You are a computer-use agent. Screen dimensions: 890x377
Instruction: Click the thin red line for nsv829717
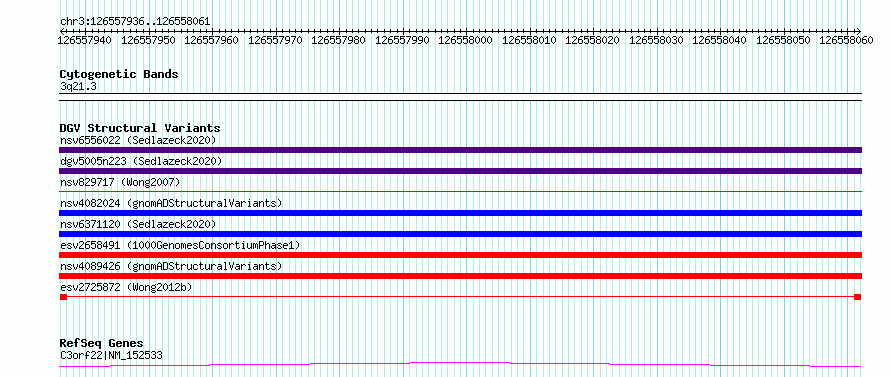[x=460, y=192]
